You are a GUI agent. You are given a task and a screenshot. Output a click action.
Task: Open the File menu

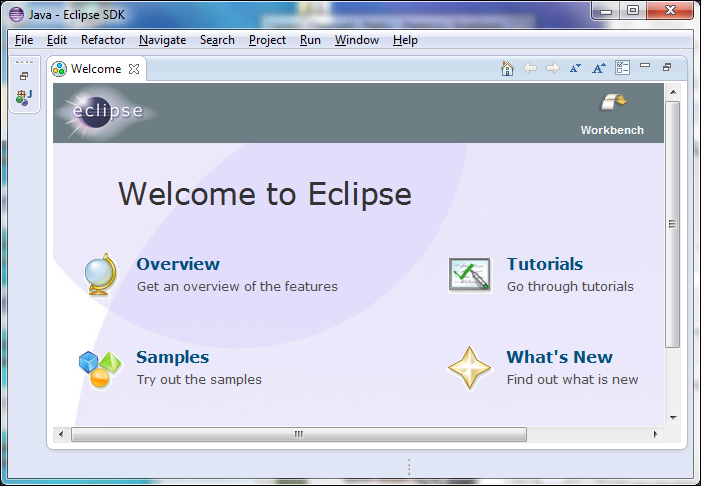[x=24, y=40]
